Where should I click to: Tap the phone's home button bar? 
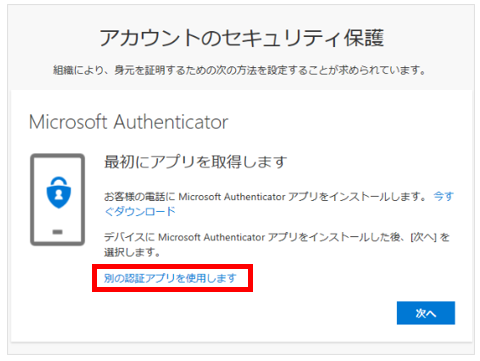57,232
